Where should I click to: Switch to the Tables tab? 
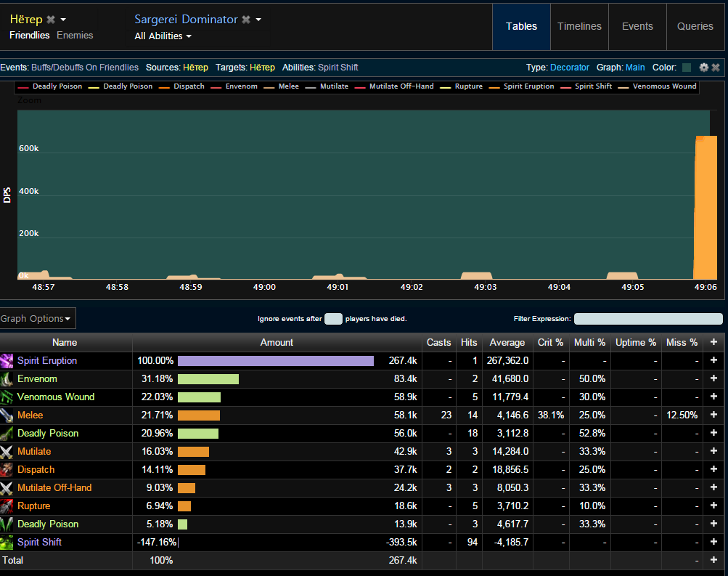coord(521,26)
